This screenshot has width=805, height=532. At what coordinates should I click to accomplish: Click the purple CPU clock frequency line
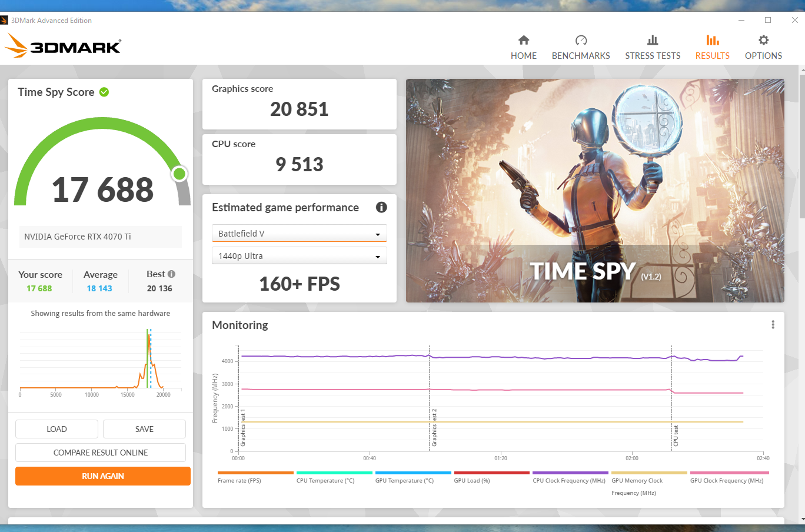[x=492, y=357]
